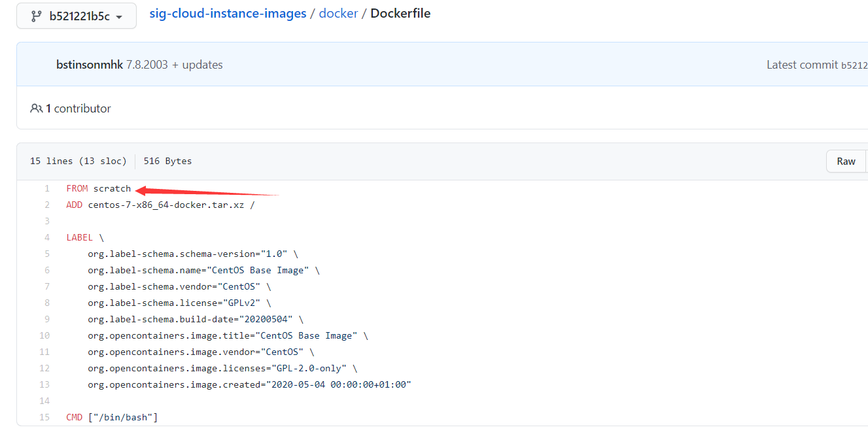The width and height of the screenshot is (868, 438).
Task: Open sig-cloud-instance-images repository link
Action: (x=228, y=14)
